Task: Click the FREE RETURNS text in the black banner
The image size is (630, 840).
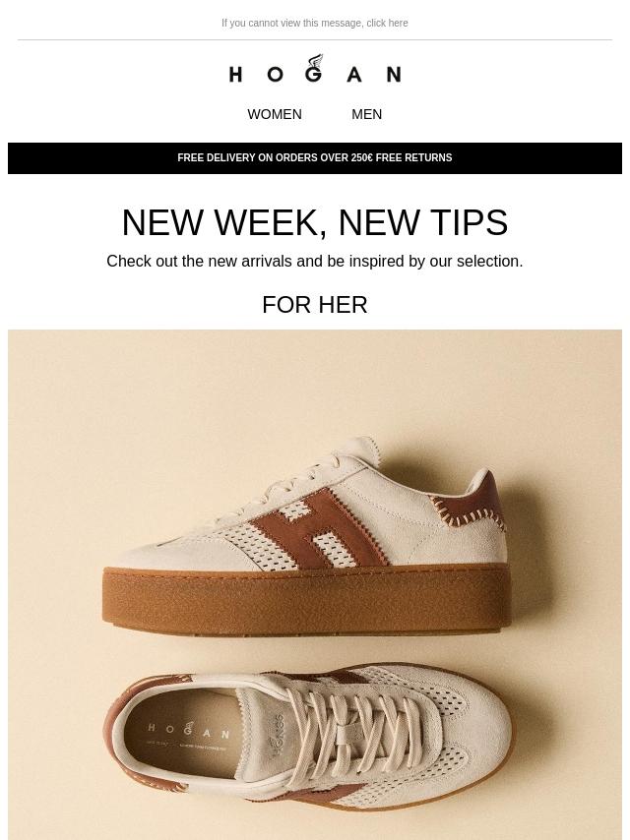Action: tap(413, 158)
